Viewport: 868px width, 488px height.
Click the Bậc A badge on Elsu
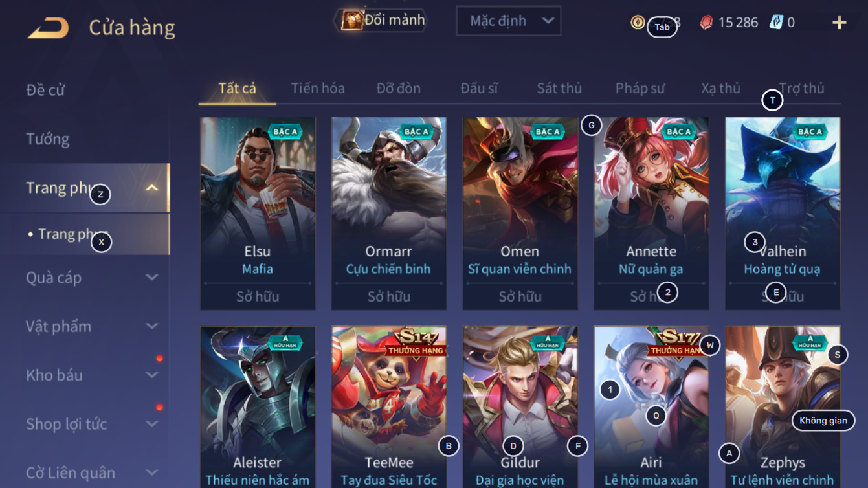pyautogui.click(x=285, y=131)
